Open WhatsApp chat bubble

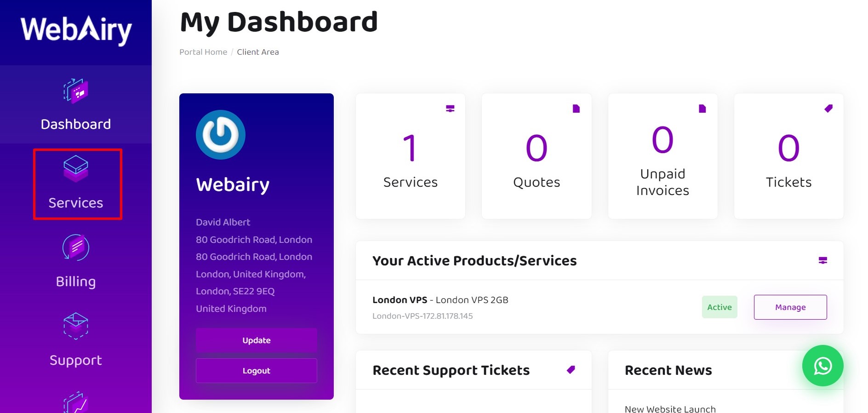coord(822,366)
